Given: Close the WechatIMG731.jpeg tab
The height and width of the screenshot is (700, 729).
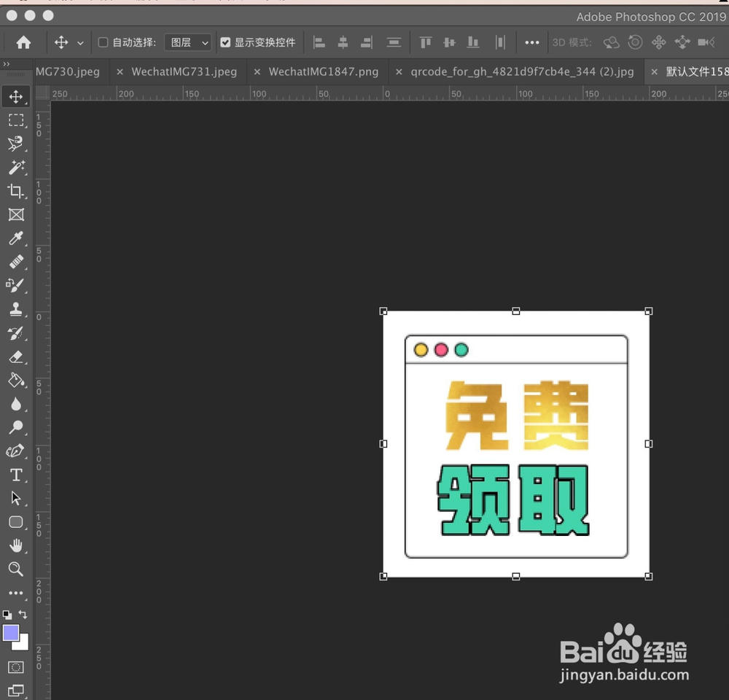Looking at the screenshot, I should tap(120, 71).
